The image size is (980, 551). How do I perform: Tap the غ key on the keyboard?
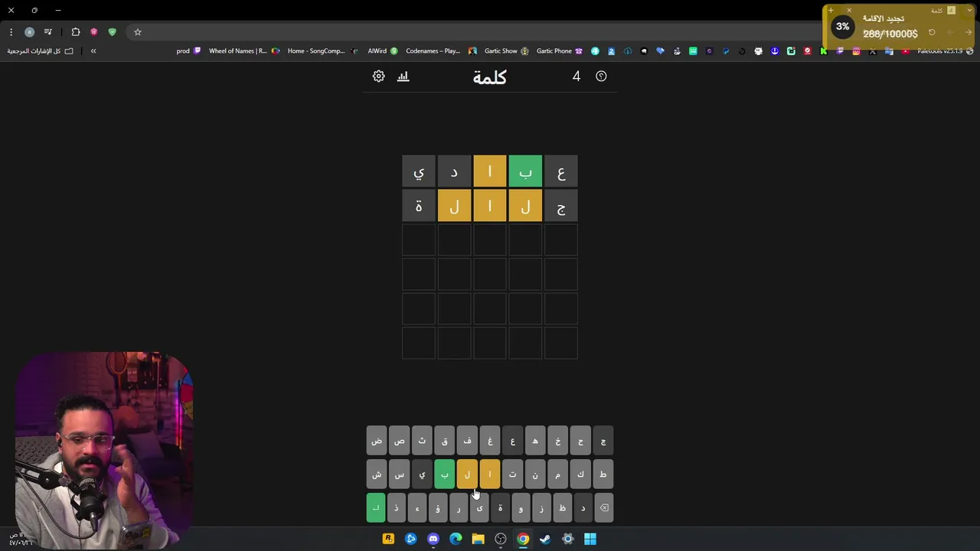(x=490, y=441)
